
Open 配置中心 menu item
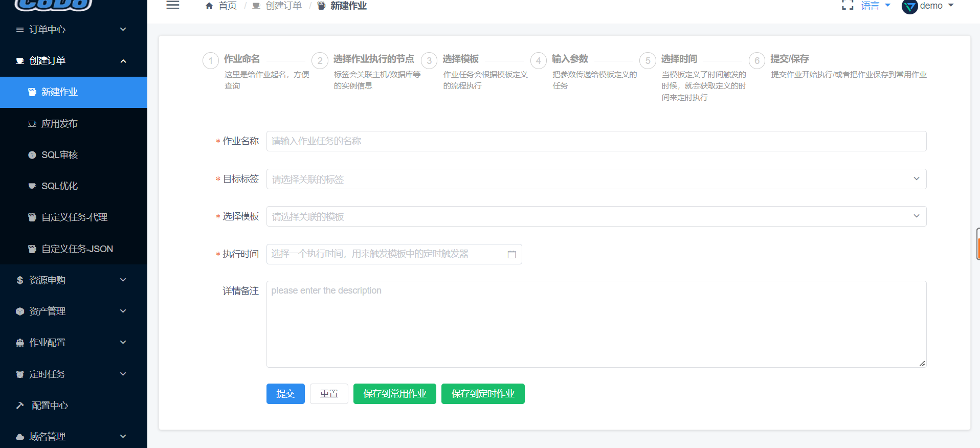pos(74,406)
